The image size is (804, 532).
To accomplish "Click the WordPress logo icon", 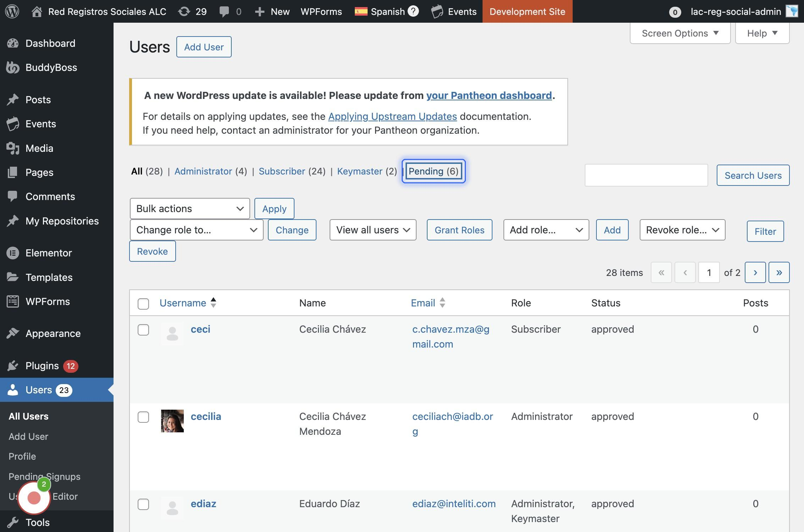I will (x=12, y=11).
